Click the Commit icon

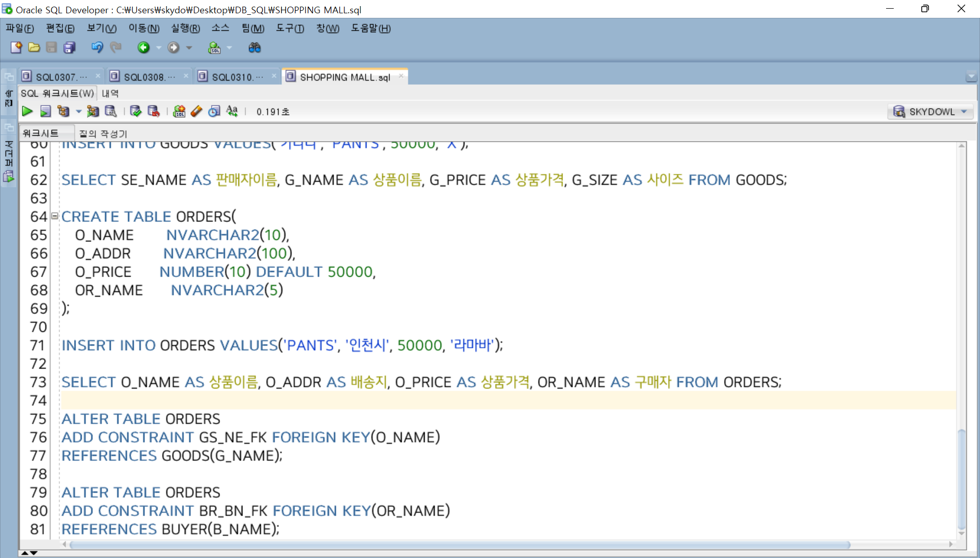click(x=135, y=111)
